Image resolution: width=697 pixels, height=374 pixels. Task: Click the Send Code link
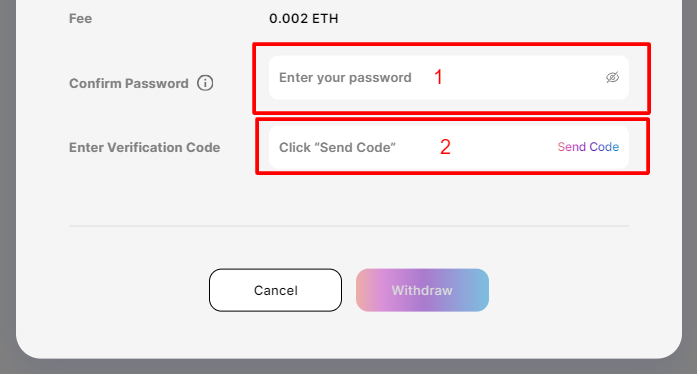[588, 147]
